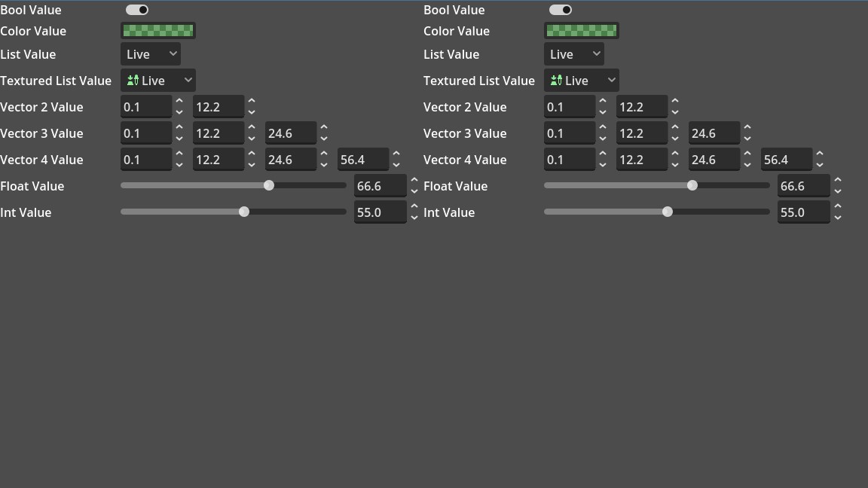The image size is (868, 488).
Task: Open left Textured List Value dropdown
Action: click(x=157, y=81)
